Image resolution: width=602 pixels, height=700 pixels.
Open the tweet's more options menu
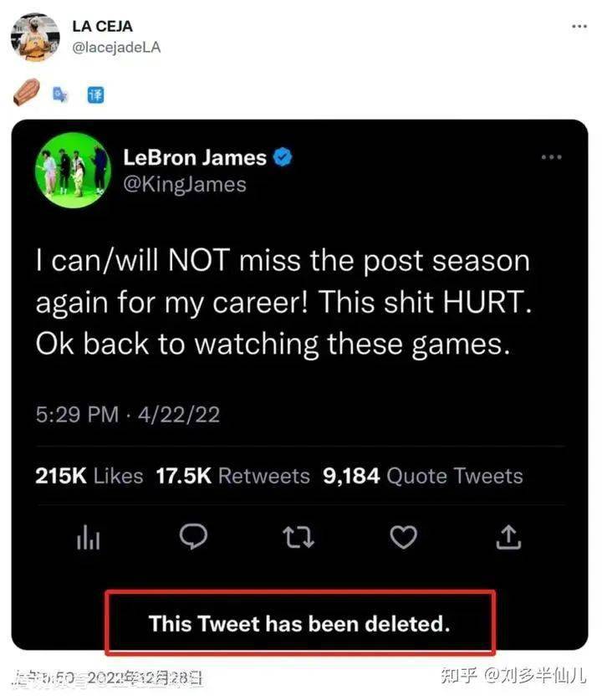pos(551,156)
